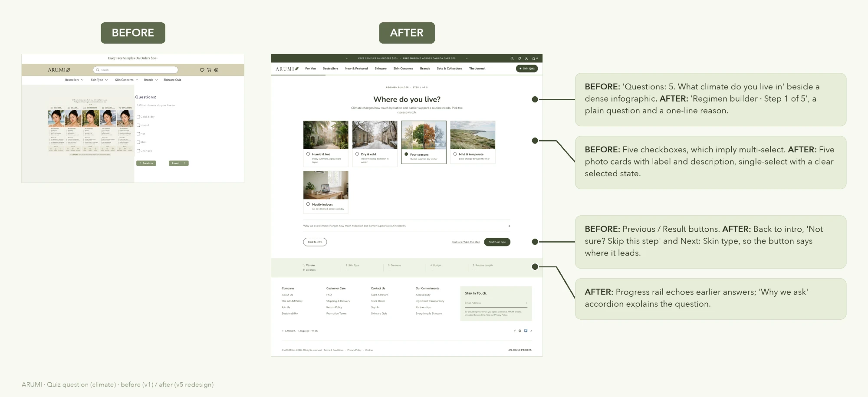This screenshot has width=868, height=397.
Task: Open the Instagram icon in footer
Action: pos(520,331)
